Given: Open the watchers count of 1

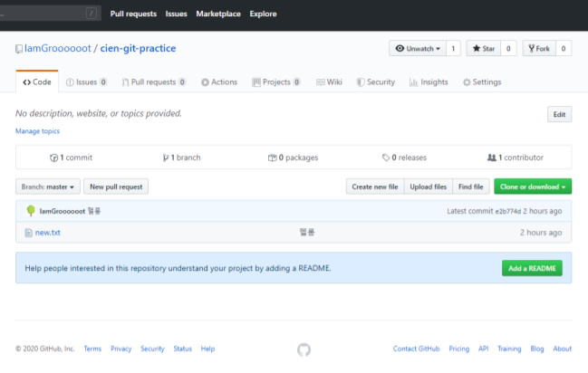Looking at the screenshot, I should pyautogui.click(x=453, y=48).
